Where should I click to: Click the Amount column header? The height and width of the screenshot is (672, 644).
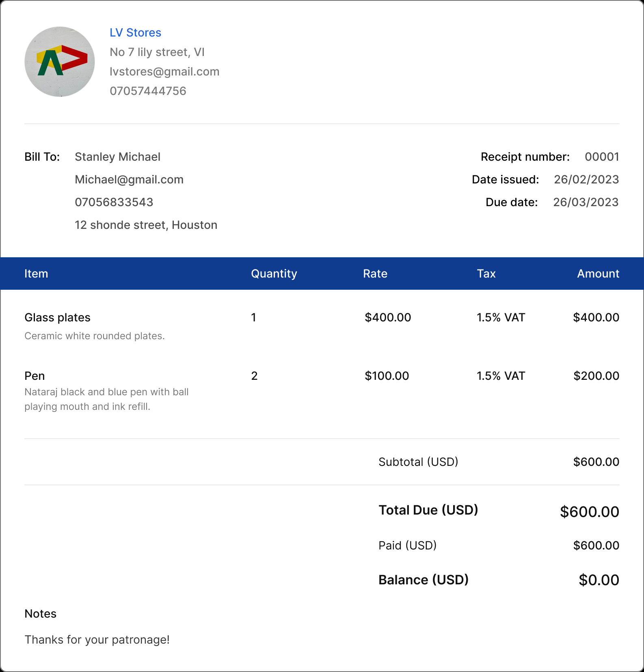(598, 274)
